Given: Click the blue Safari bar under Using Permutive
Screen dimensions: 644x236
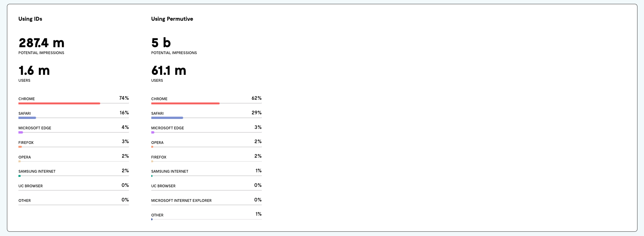Looking at the screenshot, I should (167, 118).
